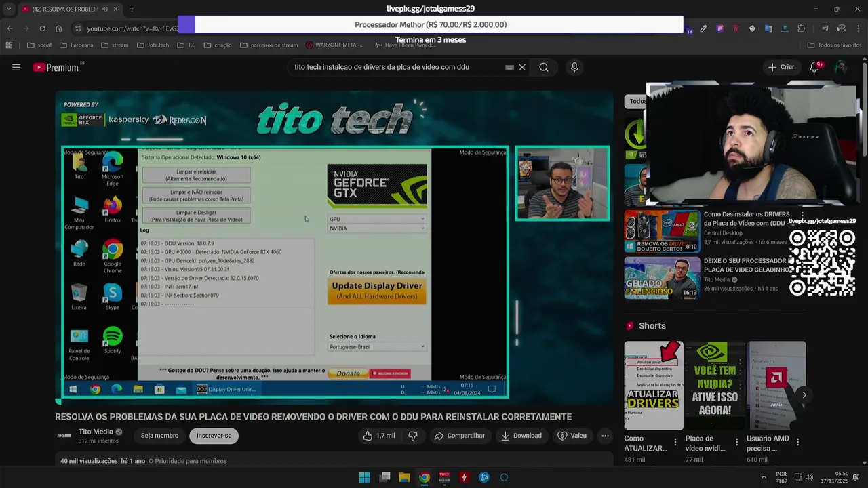Open the WARZONE META bookmark
Viewport: 868px width, 488px height.
pos(334,45)
